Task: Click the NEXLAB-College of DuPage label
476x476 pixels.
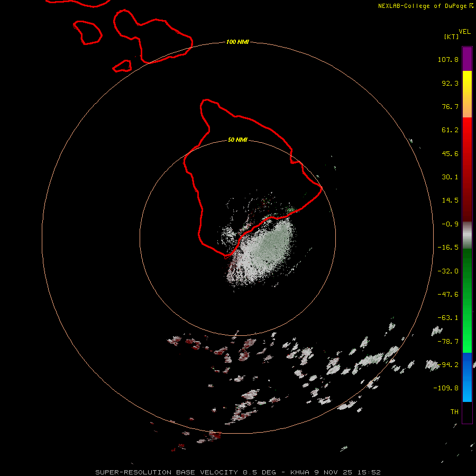Action: pos(423,6)
